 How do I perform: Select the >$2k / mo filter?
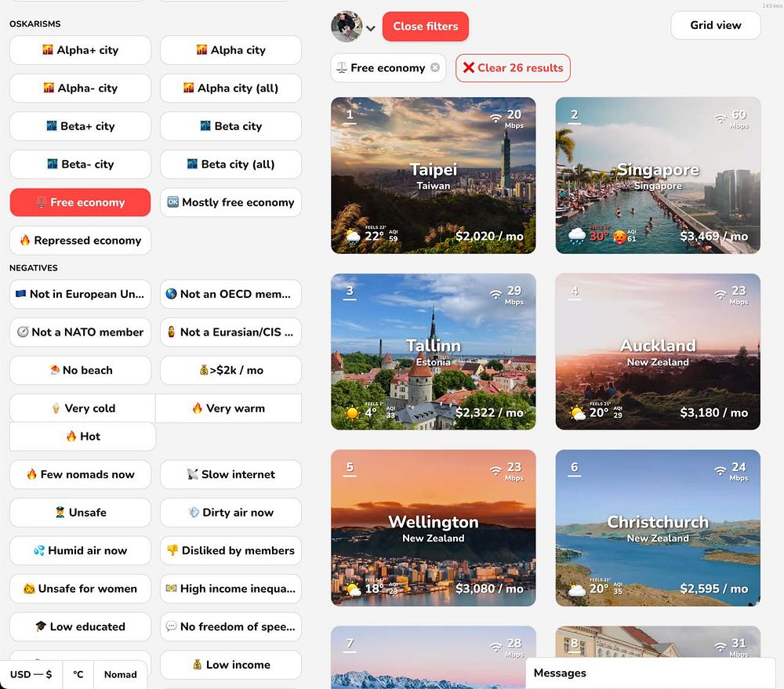(230, 370)
